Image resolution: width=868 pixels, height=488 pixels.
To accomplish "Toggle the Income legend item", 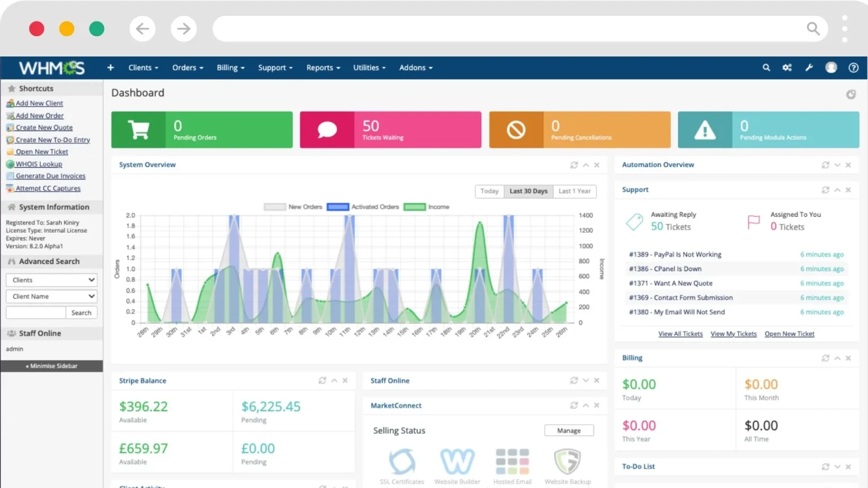I will [427, 207].
